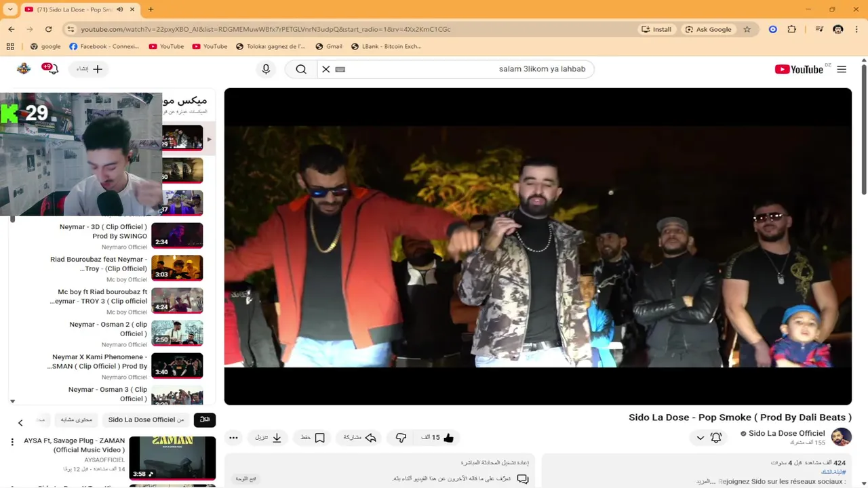Go back with the browser back arrow
The height and width of the screenshot is (488, 868).
(x=12, y=29)
